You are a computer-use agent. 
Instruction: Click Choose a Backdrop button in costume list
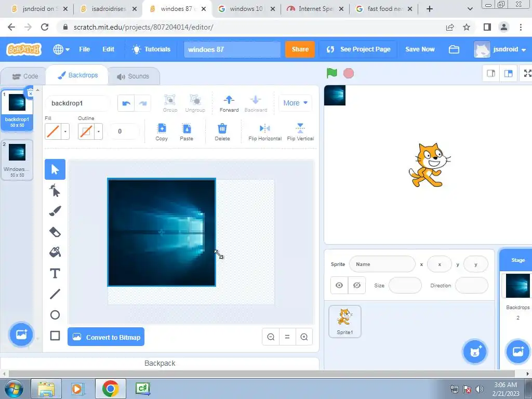pos(21,335)
